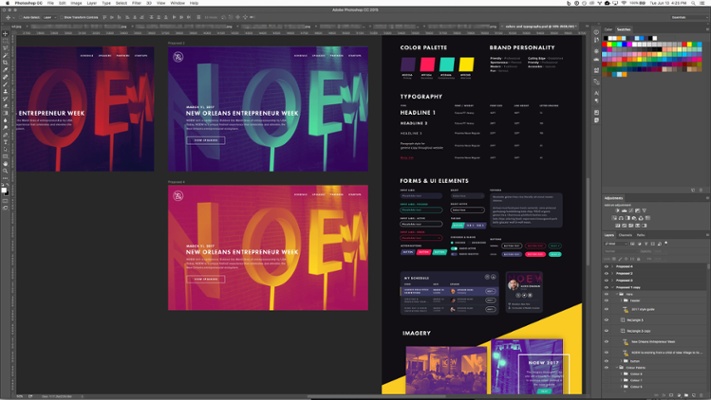
Task: Hide the New Orleans Entrepreneur Week layer
Action: (x=607, y=341)
